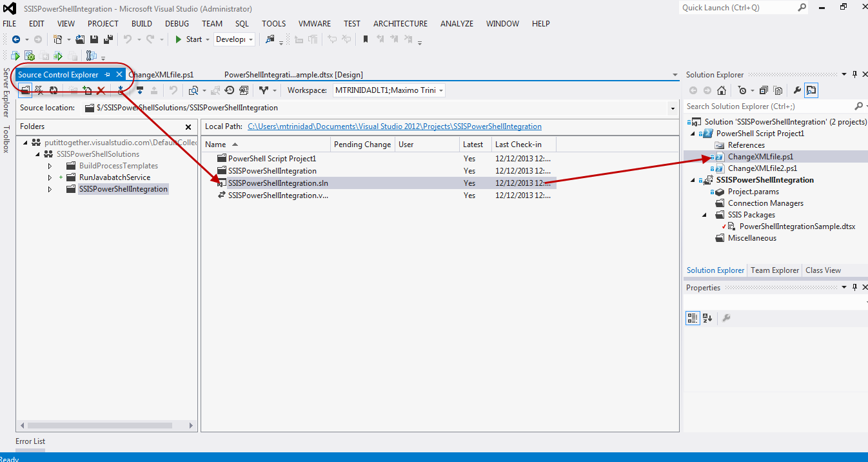The height and width of the screenshot is (462, 868).
Task: Click Refresh in Source Control Explorer toolbar
Action: tap(54, 90)
